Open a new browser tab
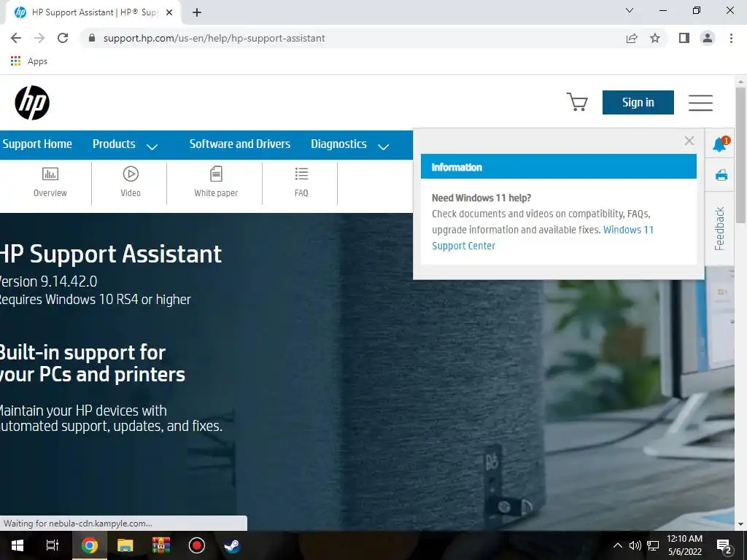The height and width of the screenshot is (560, 747). click(x=197, y=12)
